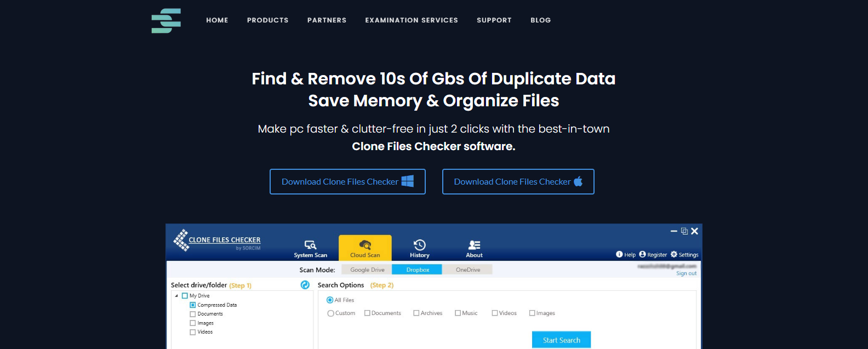The image size is (868, 349).
Task: Check the Images folder in tree
Action: tap(192, 323)
